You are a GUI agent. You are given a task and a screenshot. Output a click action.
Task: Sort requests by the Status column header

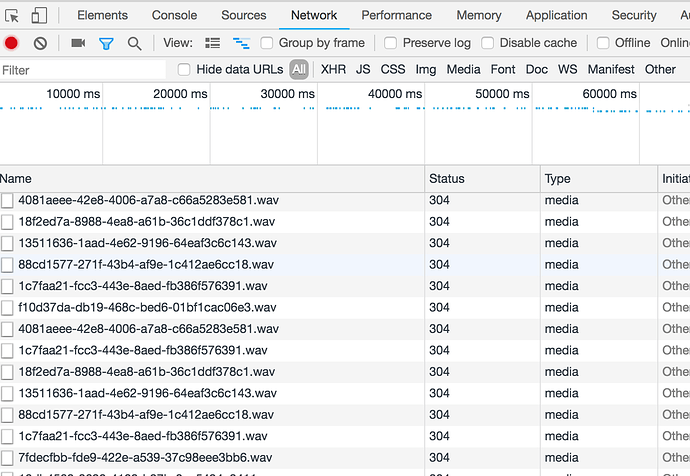[447, 178]
